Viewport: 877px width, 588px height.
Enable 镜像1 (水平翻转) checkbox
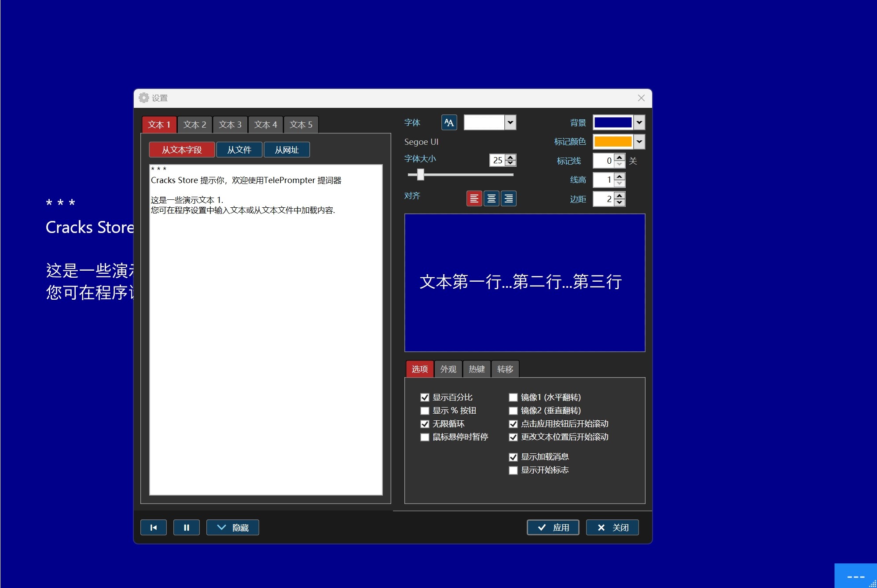513,397
